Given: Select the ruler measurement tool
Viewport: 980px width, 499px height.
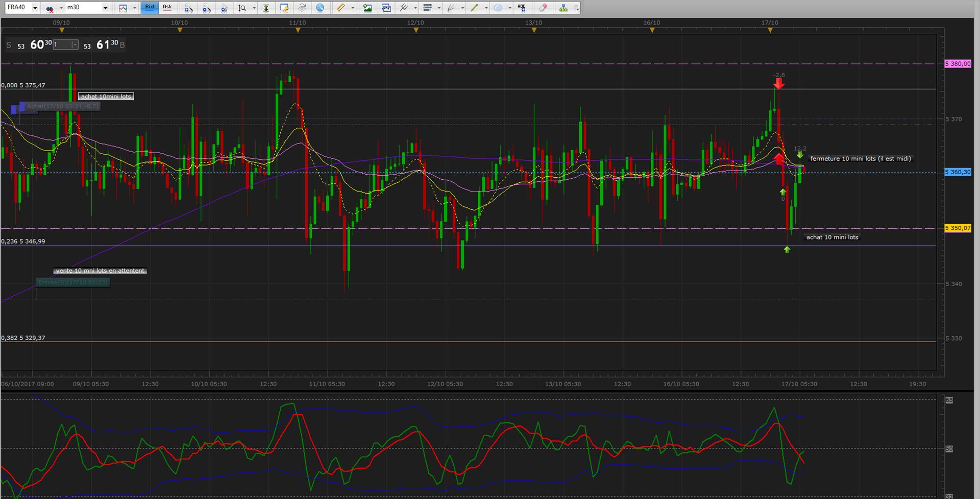Looking at the screenshot, I should pos(340,8).
